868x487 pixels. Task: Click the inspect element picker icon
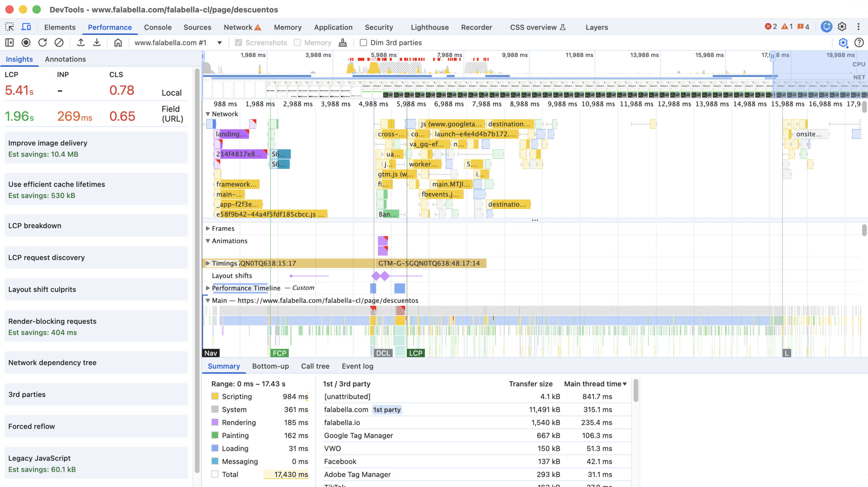[x=10, y=27]
